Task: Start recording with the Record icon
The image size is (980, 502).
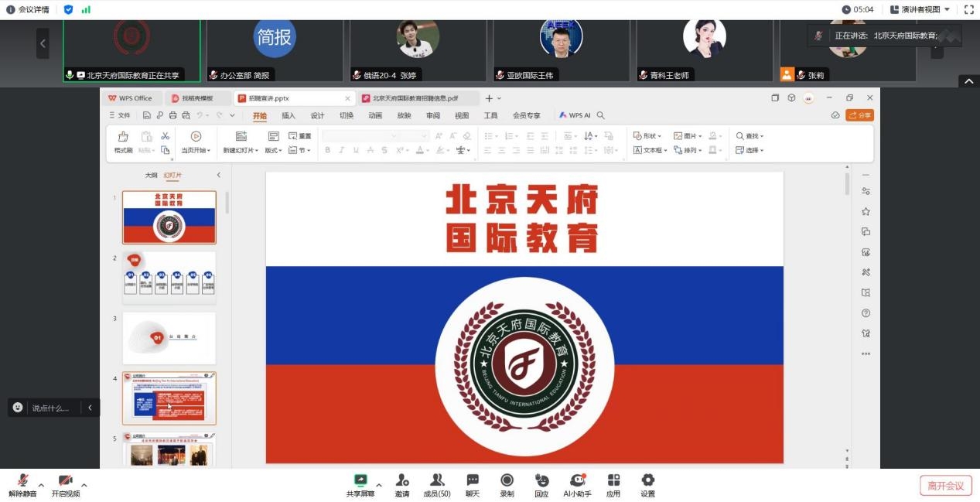Action: click(x=507, y=480)
